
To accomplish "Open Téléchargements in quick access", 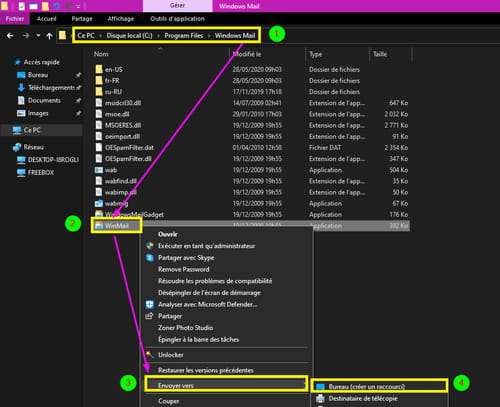I will [x=51, y=88].
